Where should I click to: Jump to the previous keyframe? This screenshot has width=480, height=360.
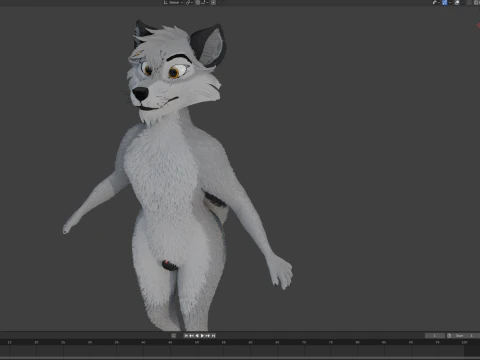[x=191, y=335]
